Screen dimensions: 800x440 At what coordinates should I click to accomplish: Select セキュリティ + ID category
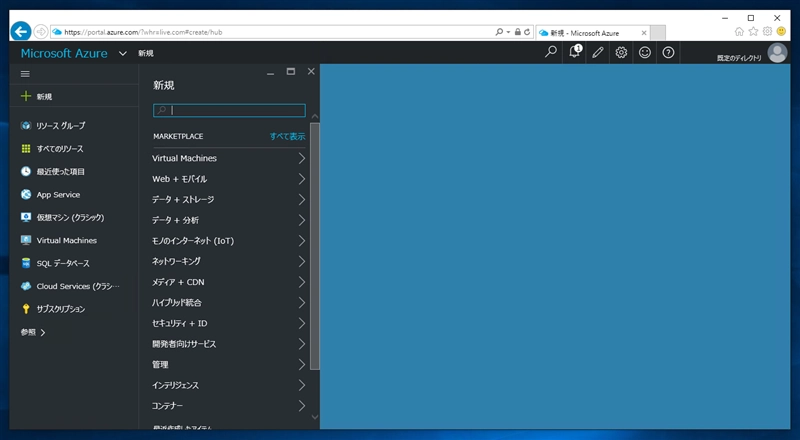tap(229, 323)
